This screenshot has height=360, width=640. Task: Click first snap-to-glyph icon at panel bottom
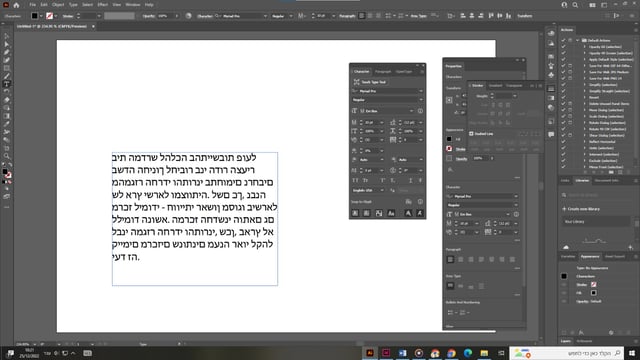[x=355, y=213]
